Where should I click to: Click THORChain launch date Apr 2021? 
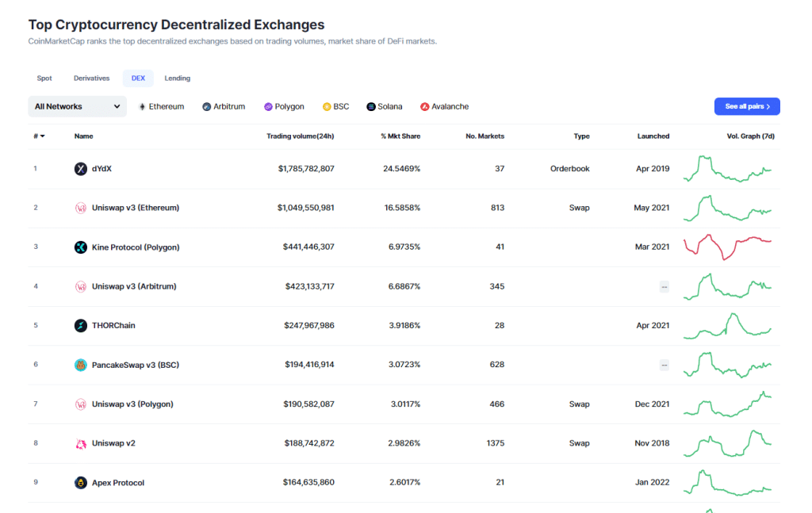point(653,326)
